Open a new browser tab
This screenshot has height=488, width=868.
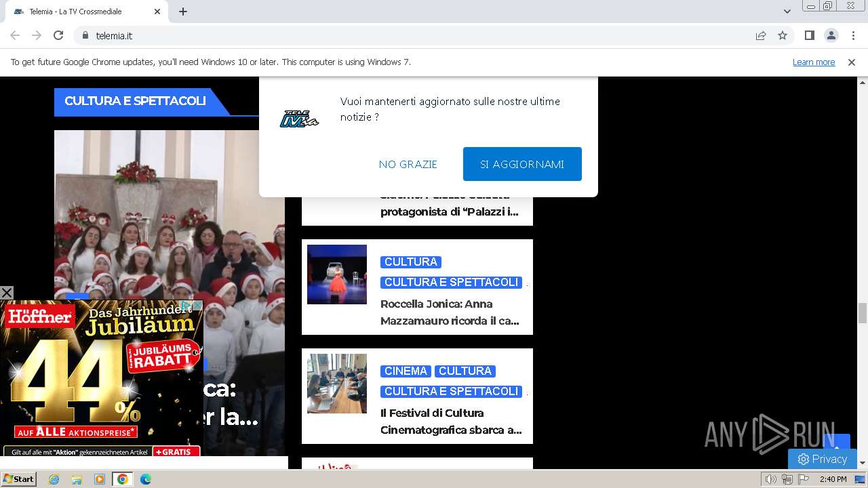coord(183,12)
